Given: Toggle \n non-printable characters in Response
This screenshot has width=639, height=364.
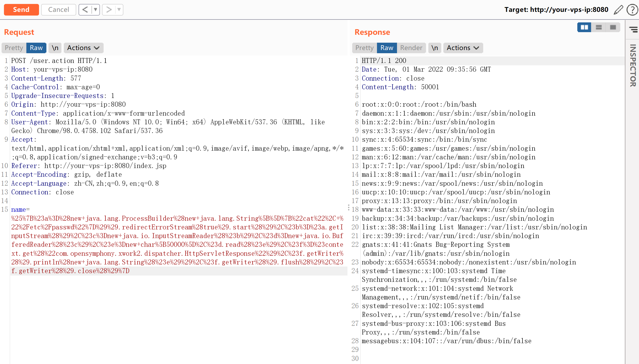Looking at the screenshot, I should click(435, 48).
